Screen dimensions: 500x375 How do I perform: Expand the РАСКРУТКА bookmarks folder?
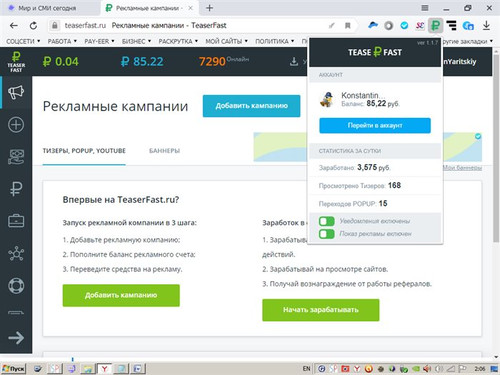tap(178, 41)
